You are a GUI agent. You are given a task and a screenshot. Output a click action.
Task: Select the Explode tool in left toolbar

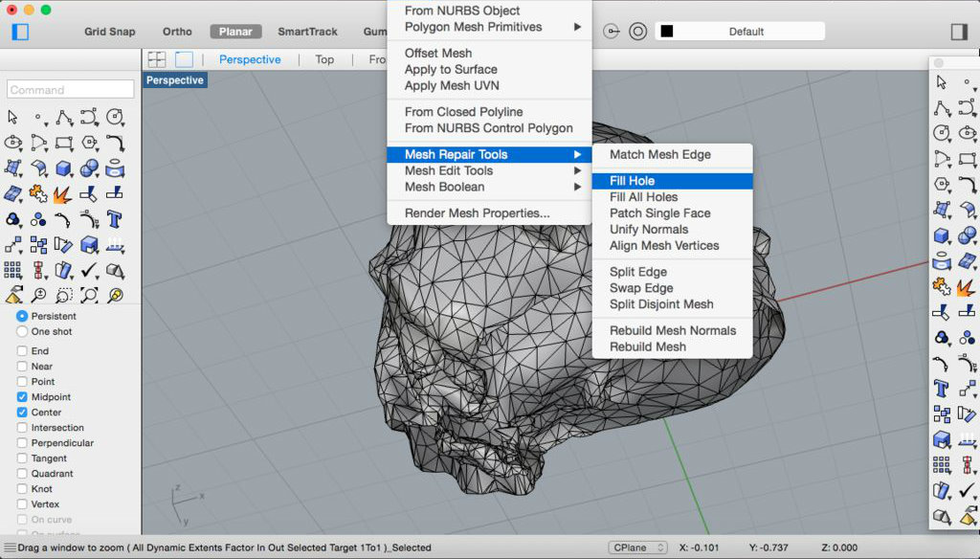63,194
